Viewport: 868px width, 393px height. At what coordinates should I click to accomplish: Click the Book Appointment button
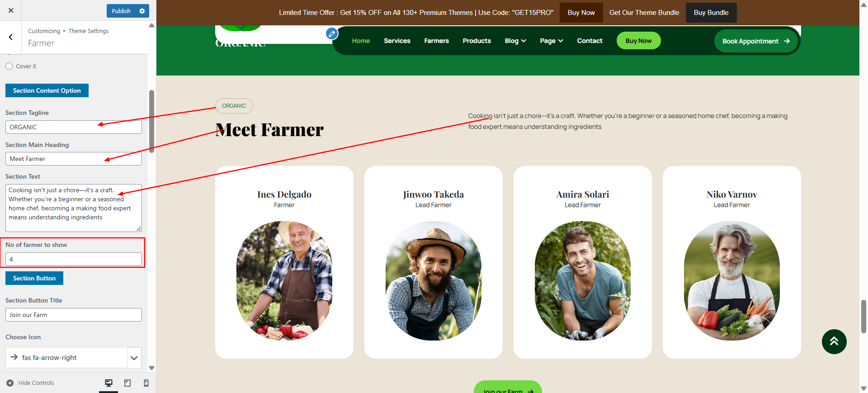[756, 41]
